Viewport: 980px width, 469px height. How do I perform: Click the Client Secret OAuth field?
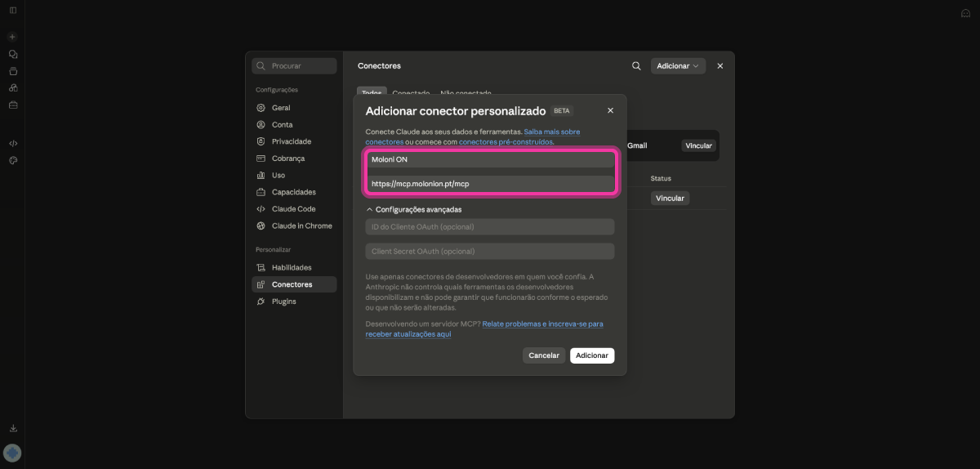pos(490,252)
